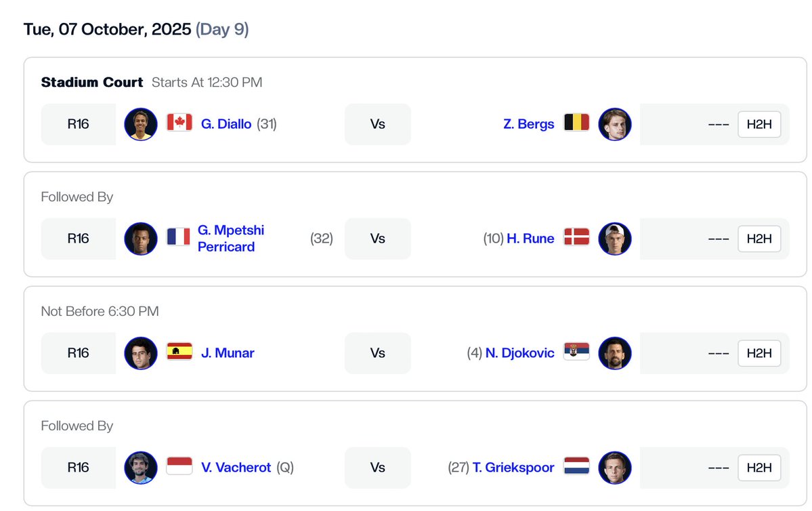Viewport: 812px width, 511px height.
Task: Go to J. Munar's profile link
Action: (x=228, y=353)
